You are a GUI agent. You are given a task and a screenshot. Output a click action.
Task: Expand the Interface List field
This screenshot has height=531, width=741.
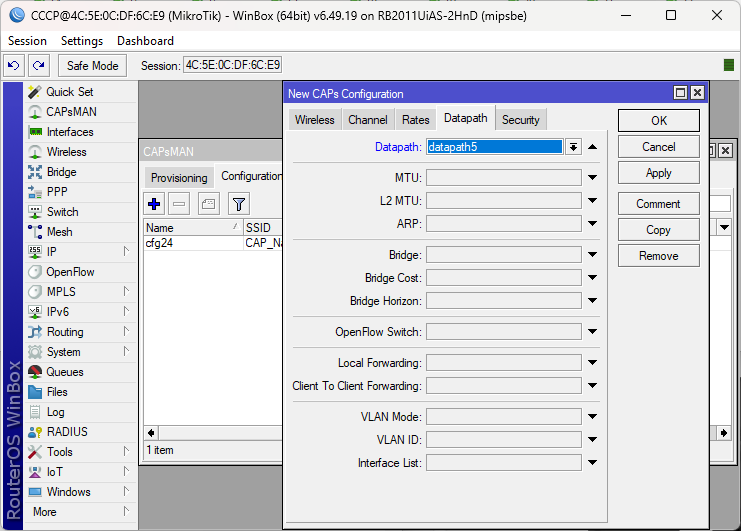pos(593,462)
